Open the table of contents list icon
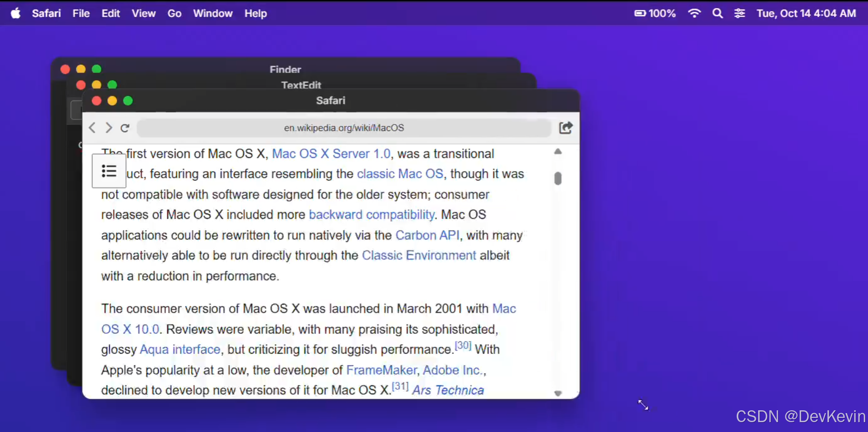Image resolution: width=868 pixels, height=432 pixels. click(x=109, y=171)
